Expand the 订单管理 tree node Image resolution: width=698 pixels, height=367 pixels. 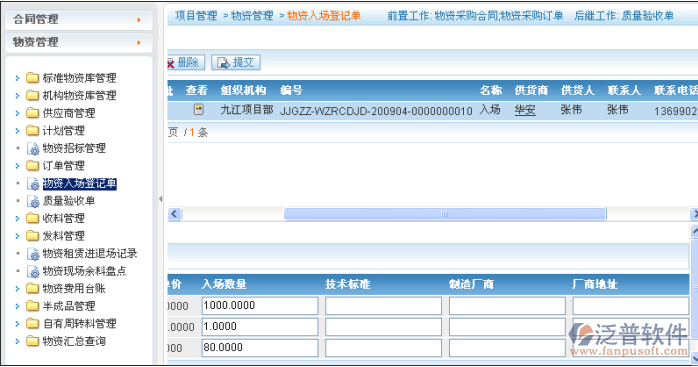17,166
